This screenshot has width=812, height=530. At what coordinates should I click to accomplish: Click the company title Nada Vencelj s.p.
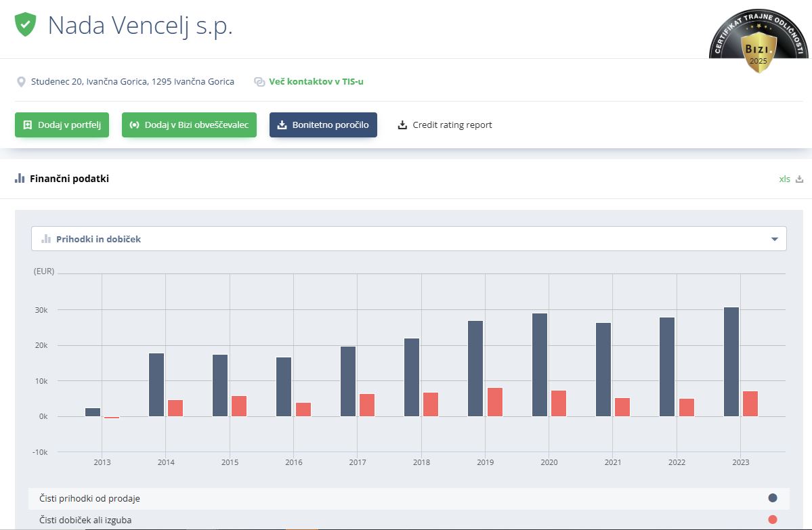point(140,25)
